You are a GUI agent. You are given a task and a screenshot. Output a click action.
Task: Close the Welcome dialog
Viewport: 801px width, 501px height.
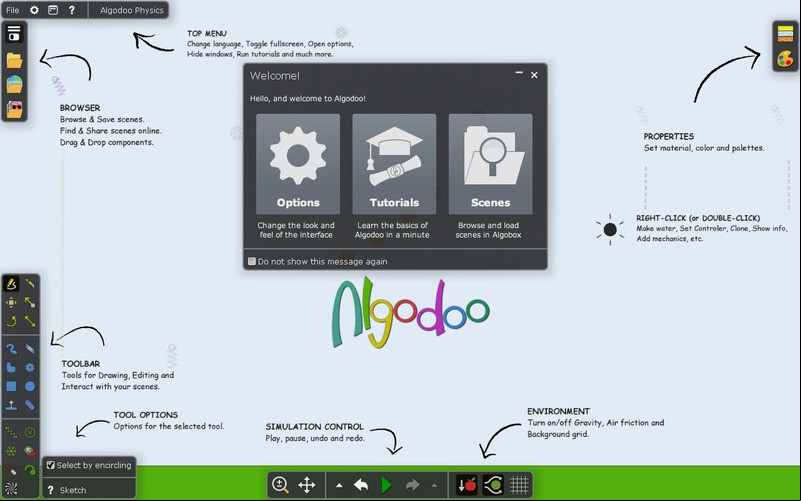coord(534,75)
